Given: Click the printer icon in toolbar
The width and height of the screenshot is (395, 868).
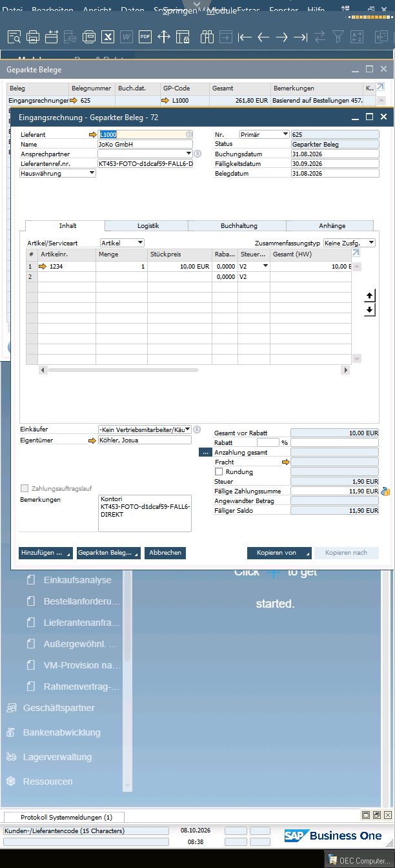Looking at the screenshot, I should 33,37.
